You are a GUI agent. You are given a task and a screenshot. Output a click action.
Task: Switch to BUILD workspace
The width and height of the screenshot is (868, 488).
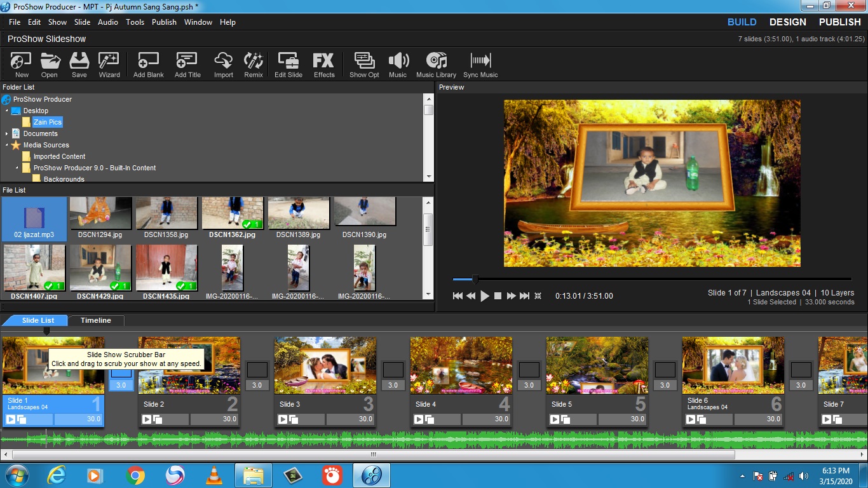742,22
